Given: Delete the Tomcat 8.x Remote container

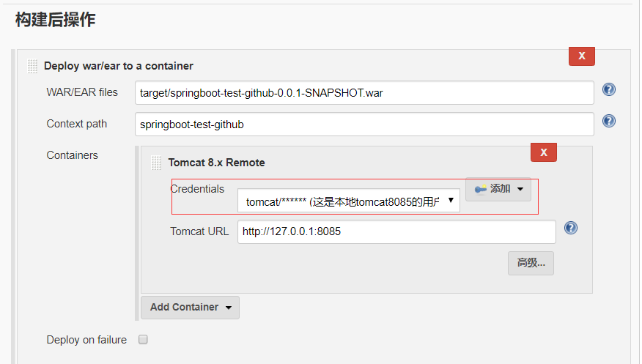Looking at the screenshot, I should tap(543, 152).
